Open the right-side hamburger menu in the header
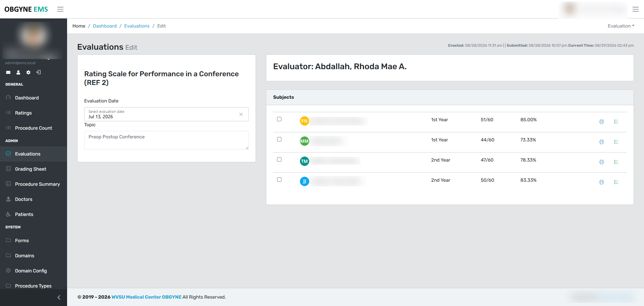The image size is (644, 306). pyautogui.click(x=636, y=9)
